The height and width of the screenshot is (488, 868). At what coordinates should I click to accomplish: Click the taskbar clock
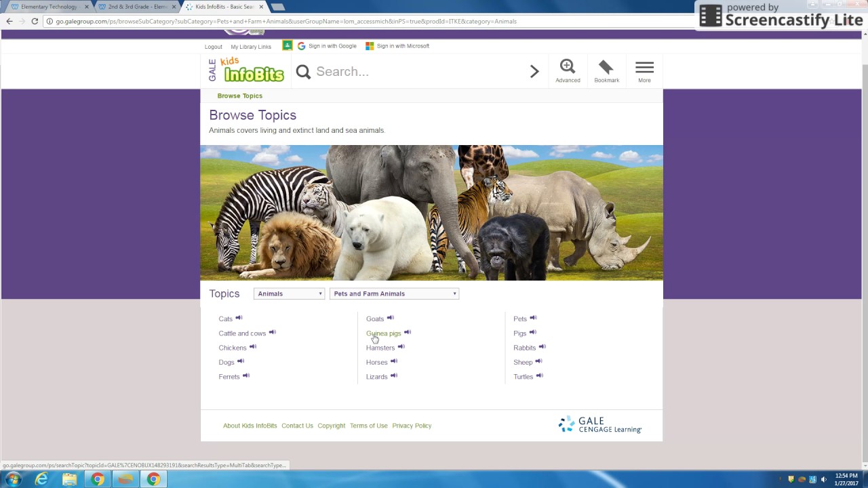point(846,479)
